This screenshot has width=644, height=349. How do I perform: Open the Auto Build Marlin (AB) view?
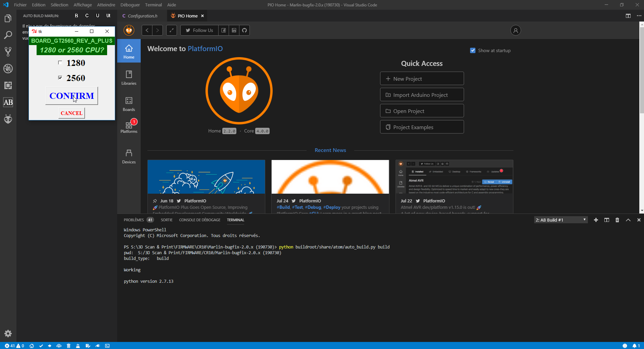pos(8,102)
